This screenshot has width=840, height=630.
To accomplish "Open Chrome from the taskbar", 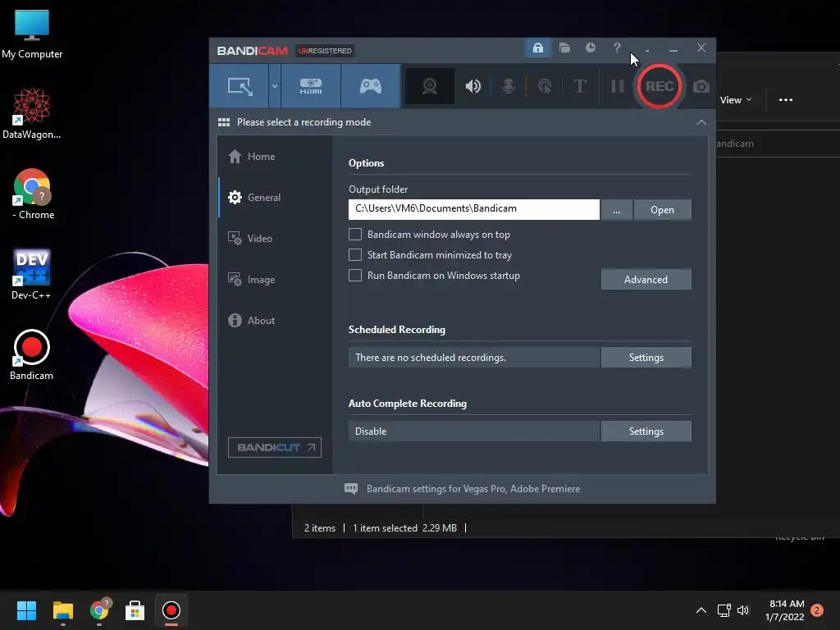I will (x=99, y=610).
